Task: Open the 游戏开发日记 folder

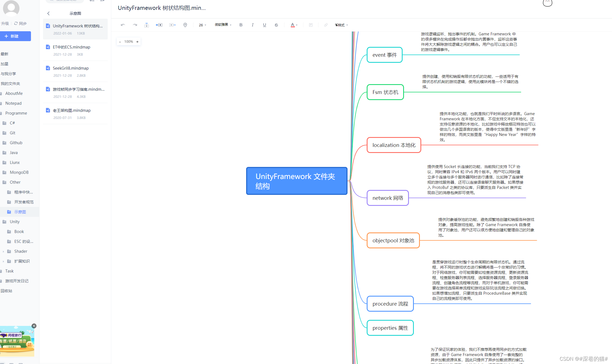Action: [17, 281]
